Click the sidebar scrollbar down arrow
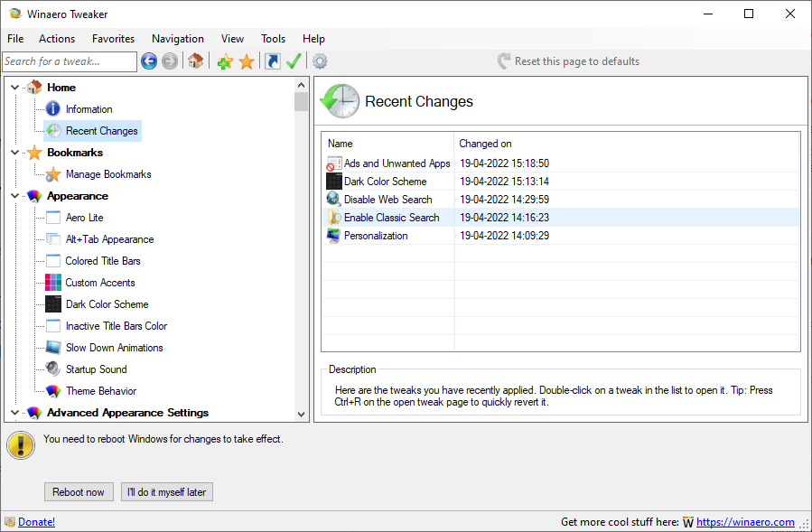Screen dimensions: 812x532 pos(302,414)
